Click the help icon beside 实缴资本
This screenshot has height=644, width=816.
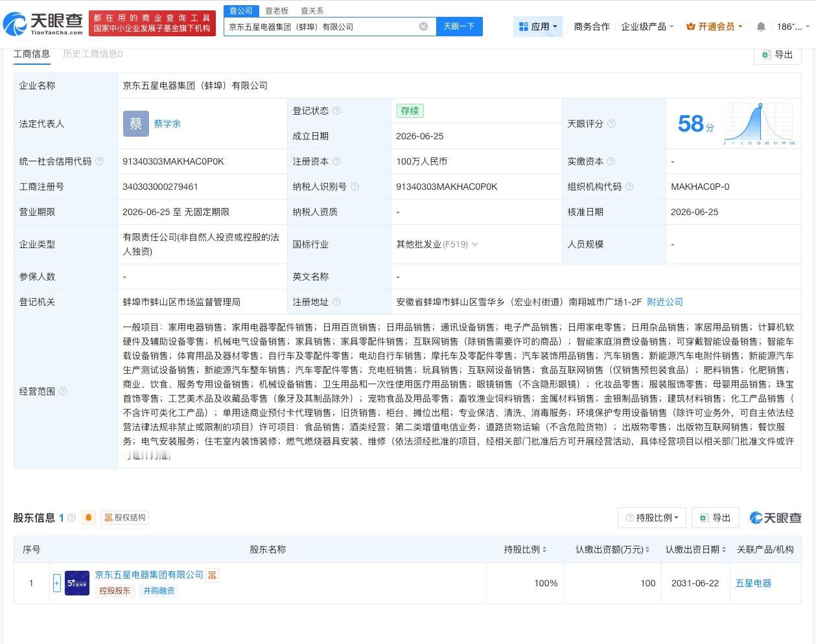click(x=611, y=161)
